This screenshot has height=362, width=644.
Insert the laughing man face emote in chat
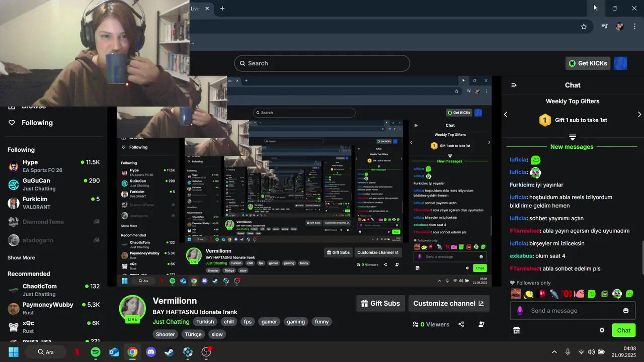[x=516, y=294]
